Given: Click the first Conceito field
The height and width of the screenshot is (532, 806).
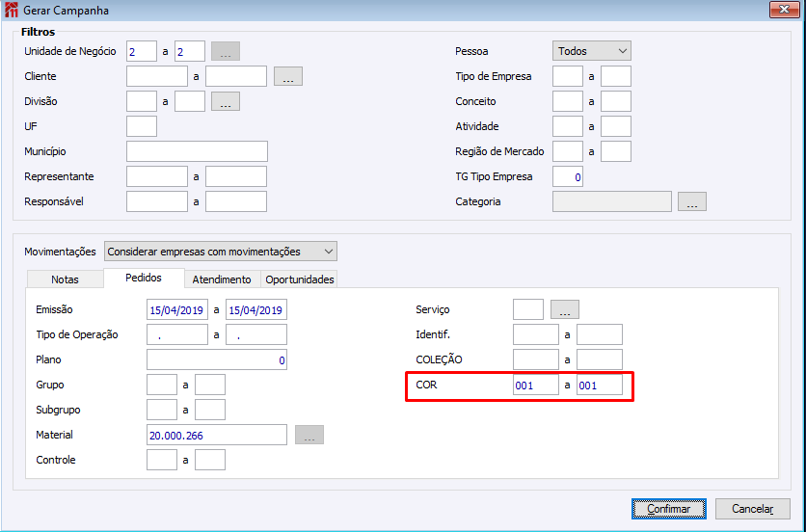Looking at the screenshot, I should pyautogui.click(x=568, y=101).
